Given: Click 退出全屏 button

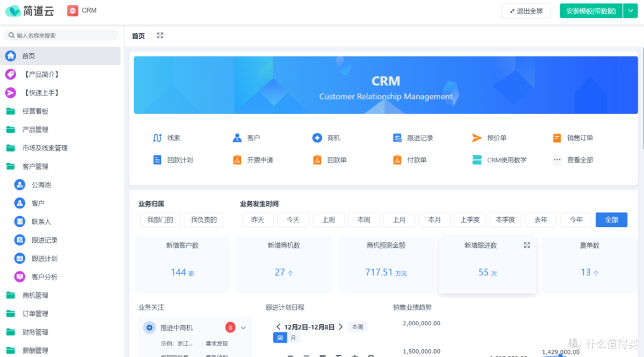Looking at the screenshot, I should (x=526, y=11).
